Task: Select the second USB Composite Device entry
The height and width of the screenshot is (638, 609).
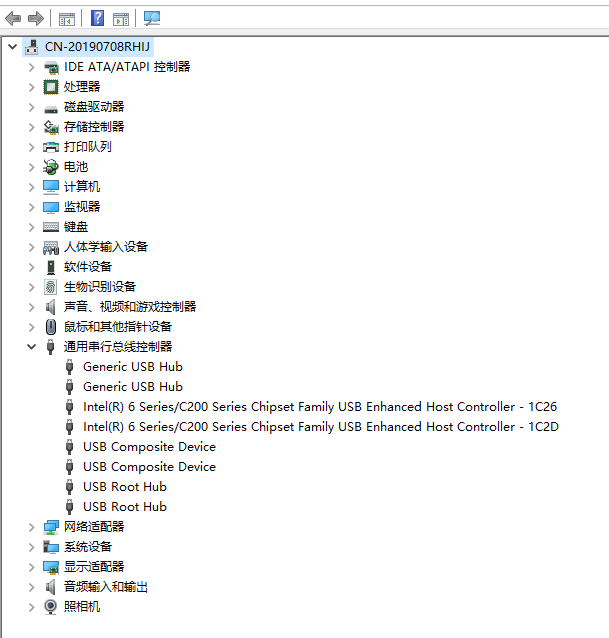Action: pos(149,467)
